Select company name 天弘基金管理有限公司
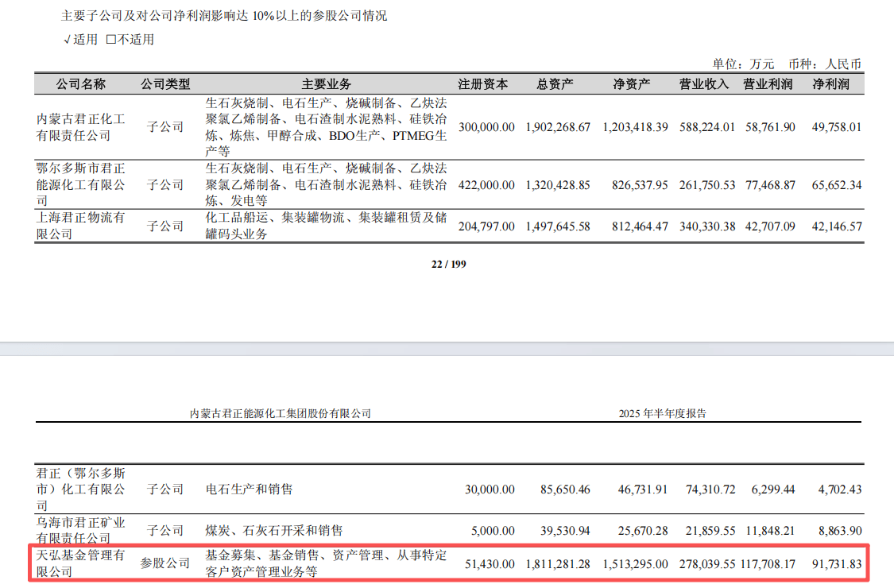The image size is (894, 588). 80,563
